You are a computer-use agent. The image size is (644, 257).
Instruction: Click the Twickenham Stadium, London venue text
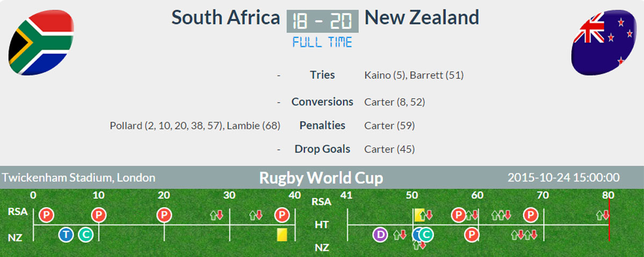coord(79,177)
